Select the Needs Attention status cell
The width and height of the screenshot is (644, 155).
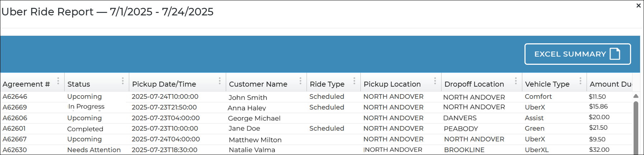point(94,150)
